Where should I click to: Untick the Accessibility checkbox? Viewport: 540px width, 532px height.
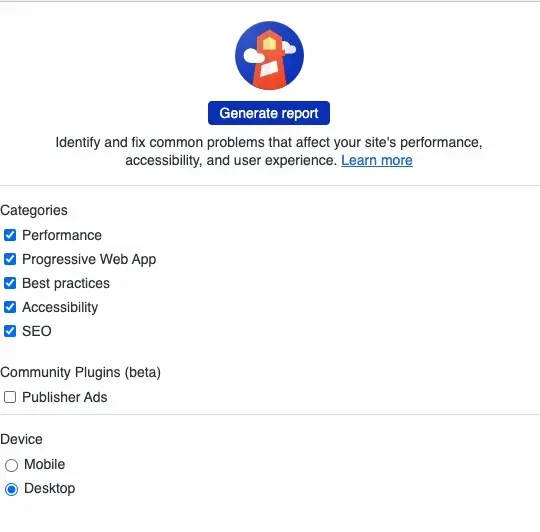coord(10,307)
